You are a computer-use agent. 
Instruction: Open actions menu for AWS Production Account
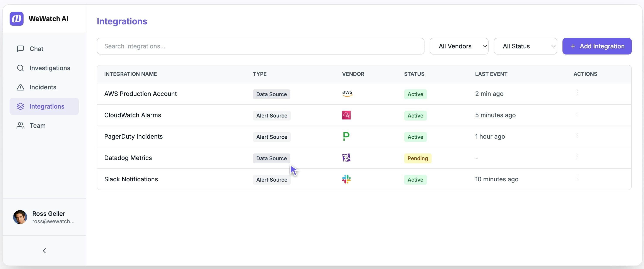(577, 93)
